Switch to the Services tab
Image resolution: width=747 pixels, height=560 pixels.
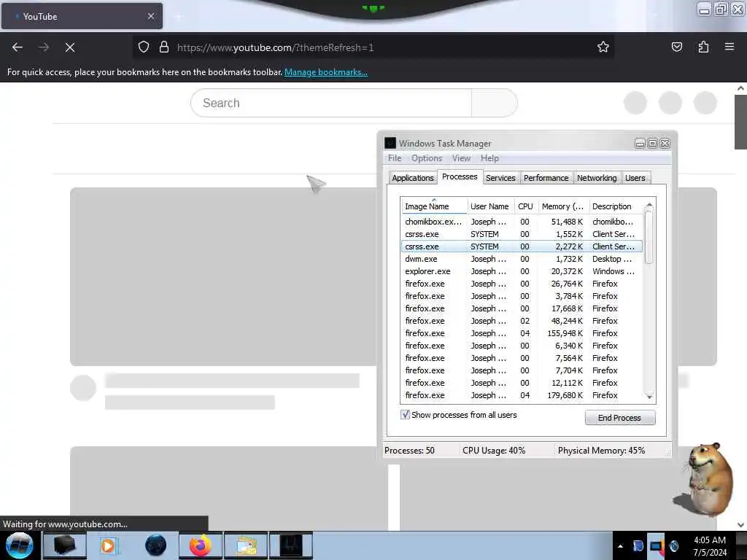pos(500,178)
